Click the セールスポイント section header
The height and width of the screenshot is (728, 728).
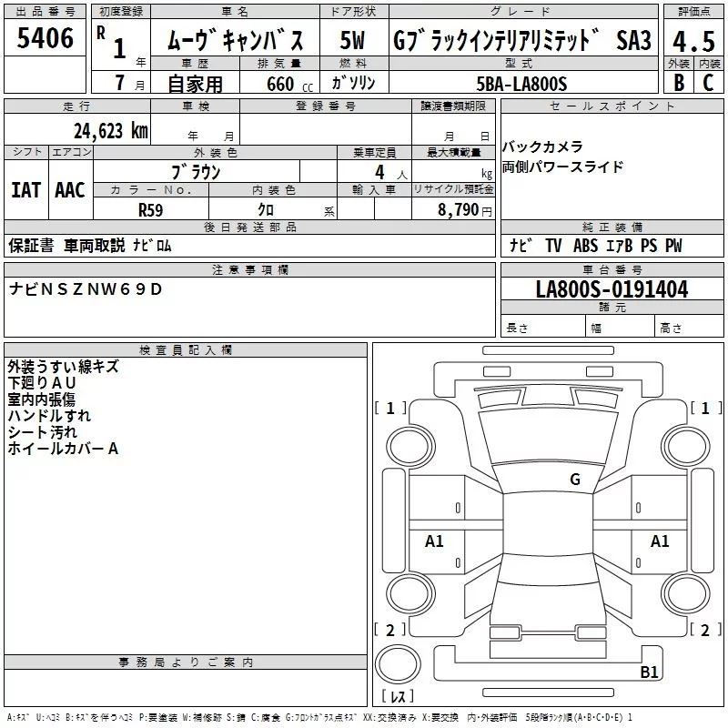(x=612, y=106)
